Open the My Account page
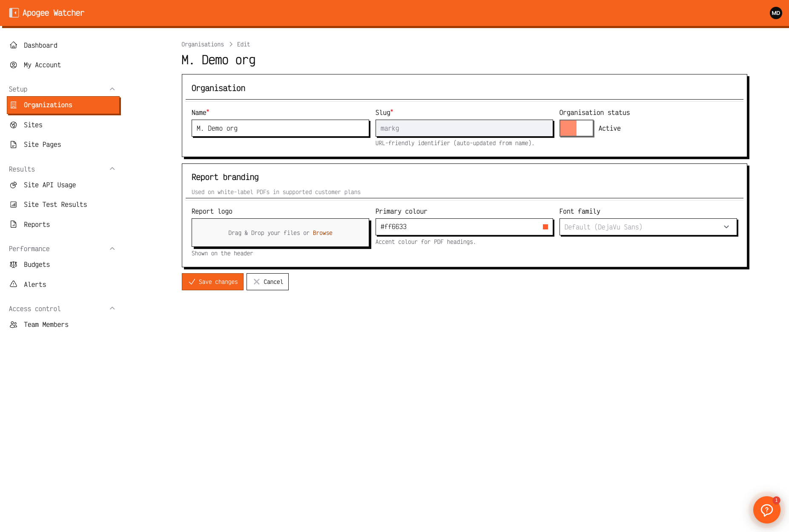Viewport: 789px width, 532px height. pyautogui.click(x=63, y=65)
